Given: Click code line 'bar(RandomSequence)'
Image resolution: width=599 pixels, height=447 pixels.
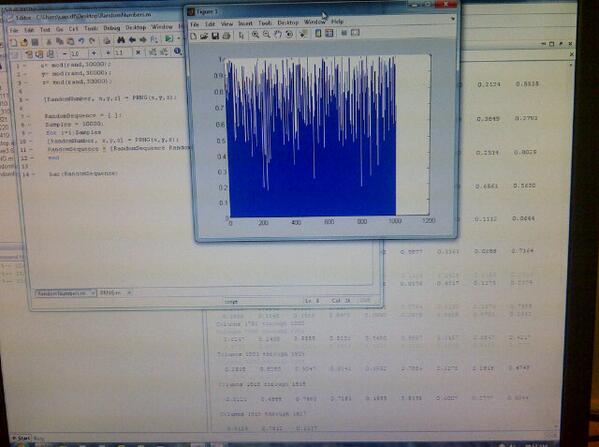Looking at the screenshot, I should tap(83, 173).
